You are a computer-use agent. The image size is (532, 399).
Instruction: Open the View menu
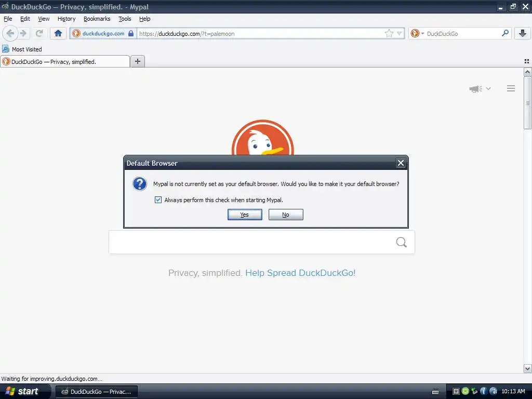44,19
